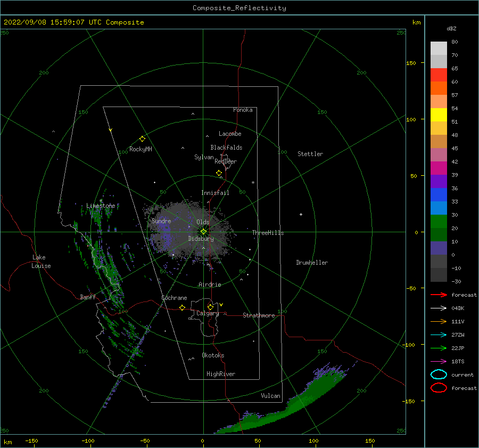Click the yellow diamond marker below RedDeer
Viewport: 479px width, 448px height.
[x=219, y=173]
